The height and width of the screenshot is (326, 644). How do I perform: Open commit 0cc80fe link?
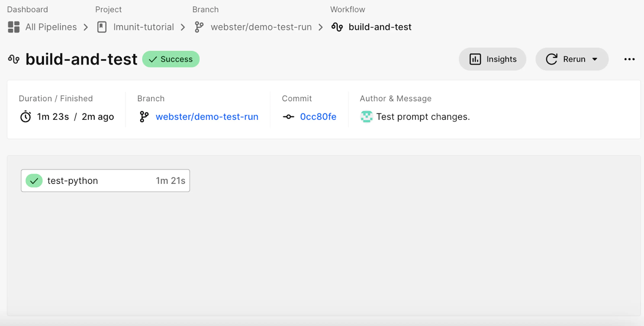[318, 117]
